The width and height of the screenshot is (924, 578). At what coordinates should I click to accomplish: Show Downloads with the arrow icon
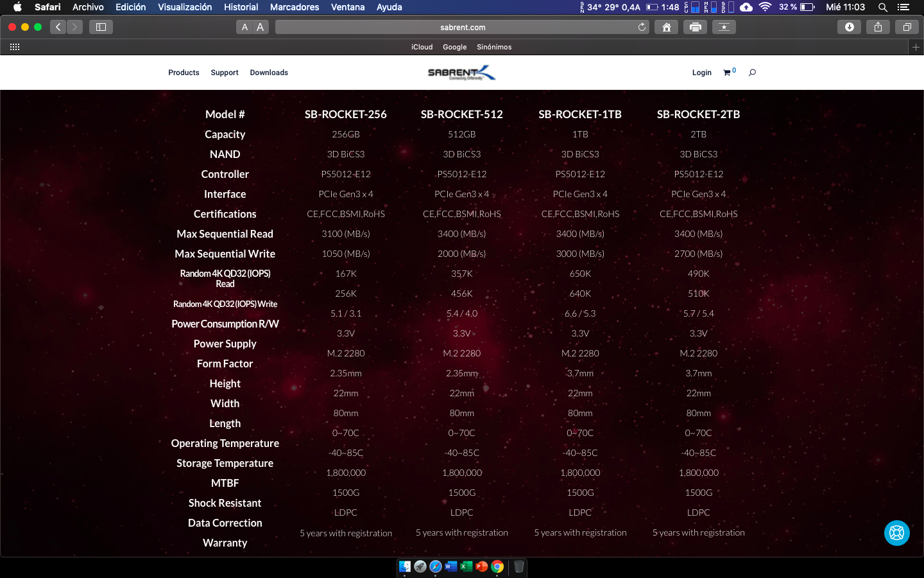(x=850, y=27)
